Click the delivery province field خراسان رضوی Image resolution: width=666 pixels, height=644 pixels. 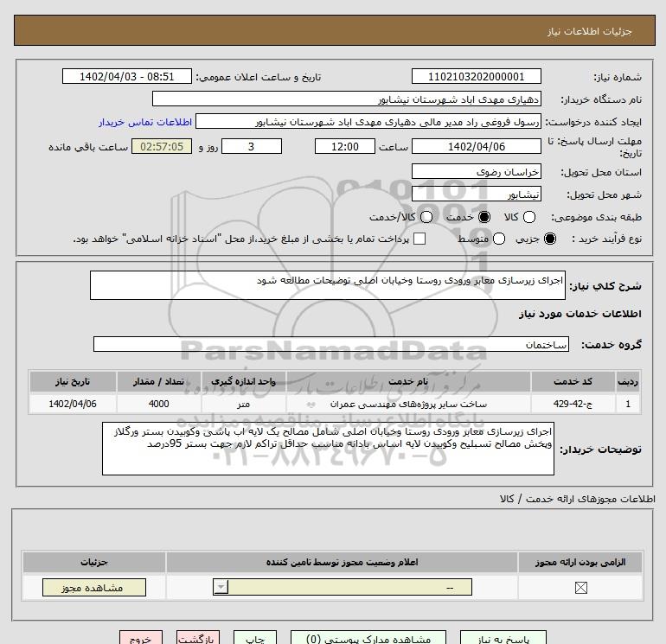pos(476,171)
